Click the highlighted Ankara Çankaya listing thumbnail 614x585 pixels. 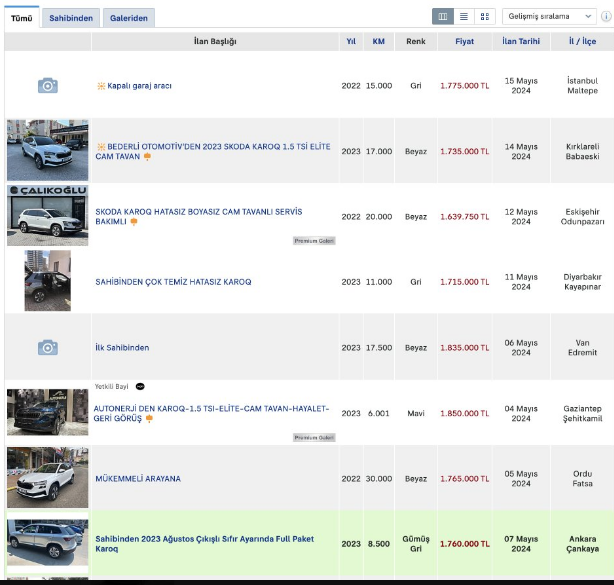coord(47,543)
